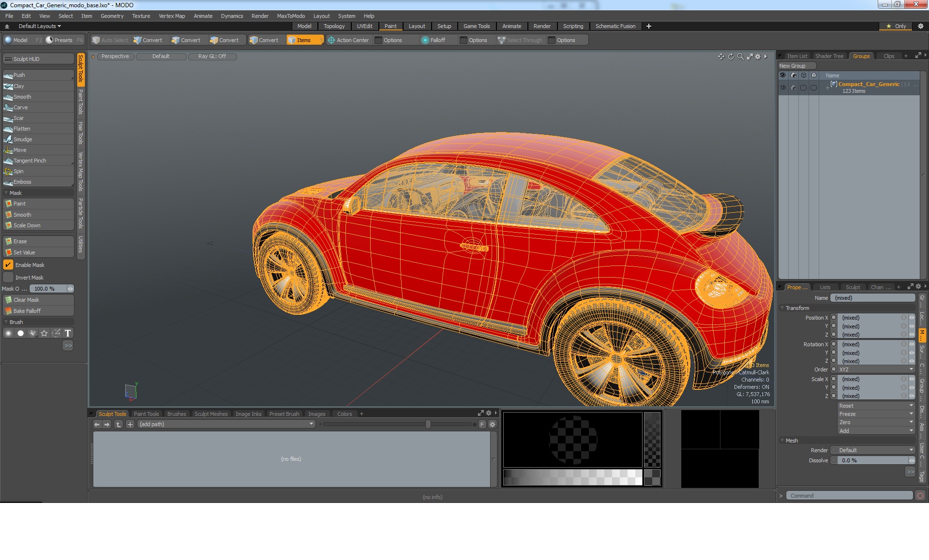Select the hard round brush tip
Image resolution: width=929 pixels, height=560 pixels.
pyautogui.click(x=20, y=333)
